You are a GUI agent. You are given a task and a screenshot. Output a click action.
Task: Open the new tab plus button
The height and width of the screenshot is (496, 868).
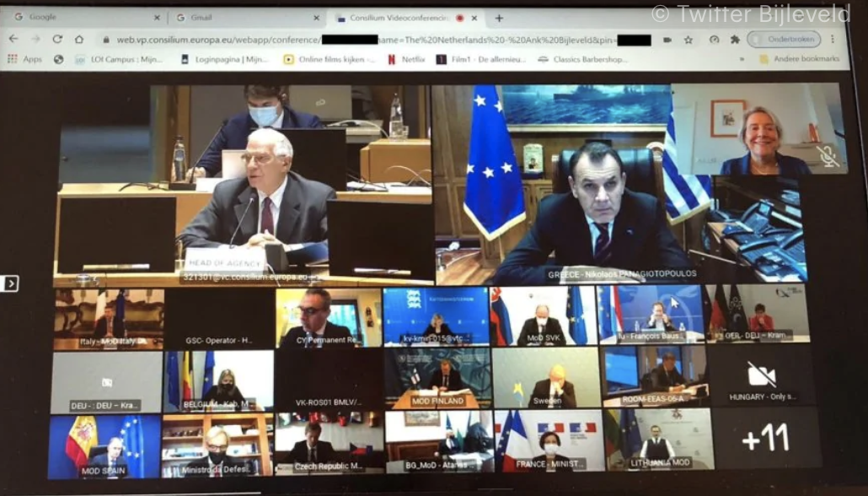click(499, 18)
